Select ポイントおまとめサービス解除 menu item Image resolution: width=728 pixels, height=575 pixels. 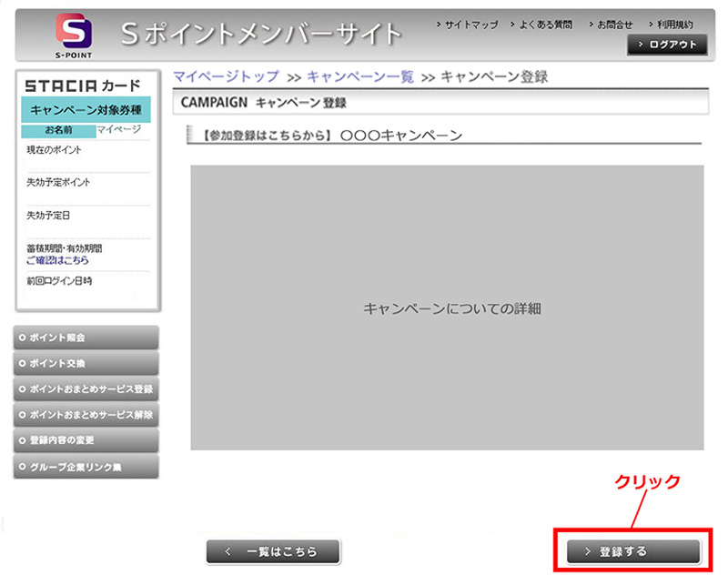coord(86,415)
